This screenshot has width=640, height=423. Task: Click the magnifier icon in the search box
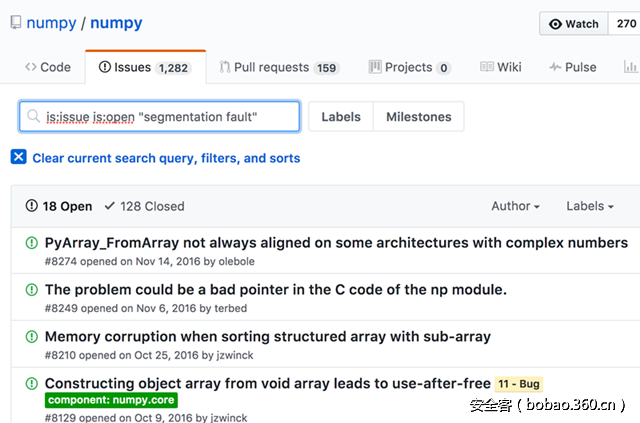click(34, 117)
